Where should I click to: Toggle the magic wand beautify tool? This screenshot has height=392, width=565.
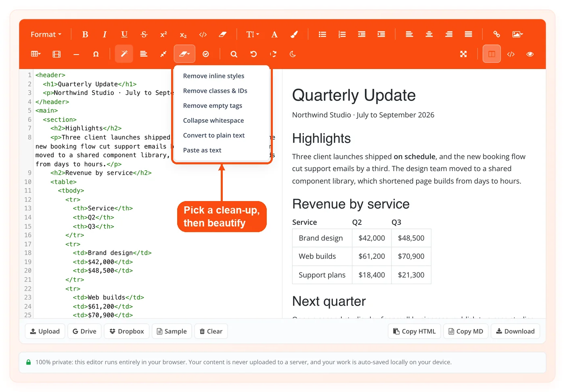(124, 54)
